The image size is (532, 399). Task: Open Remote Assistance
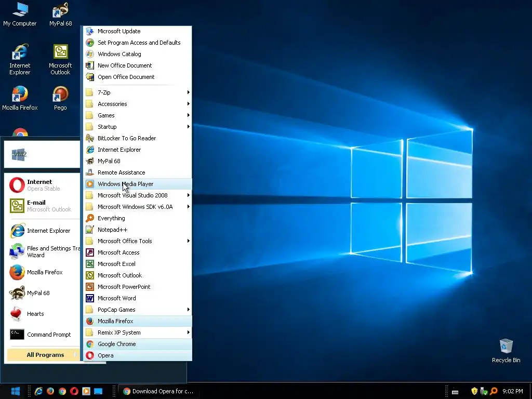click(x=138, y=172)
